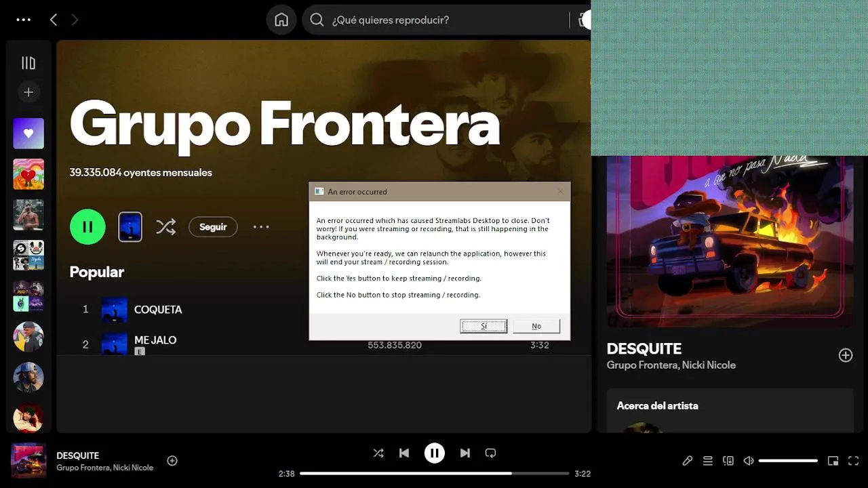Screen dimensions: 868x488
Task: Open connect to a device
Action: click(x=728, y=461)
